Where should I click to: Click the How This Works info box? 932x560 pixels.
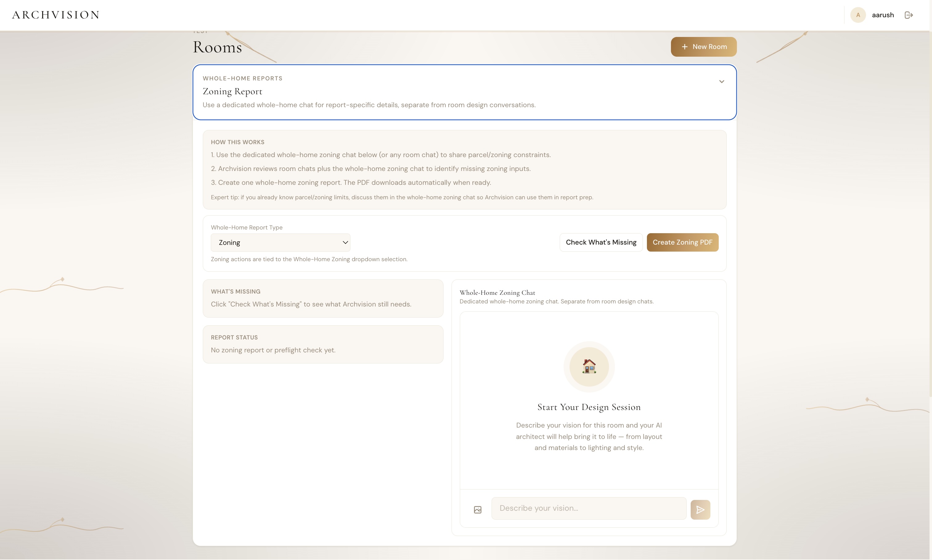(x=464, y=169)
